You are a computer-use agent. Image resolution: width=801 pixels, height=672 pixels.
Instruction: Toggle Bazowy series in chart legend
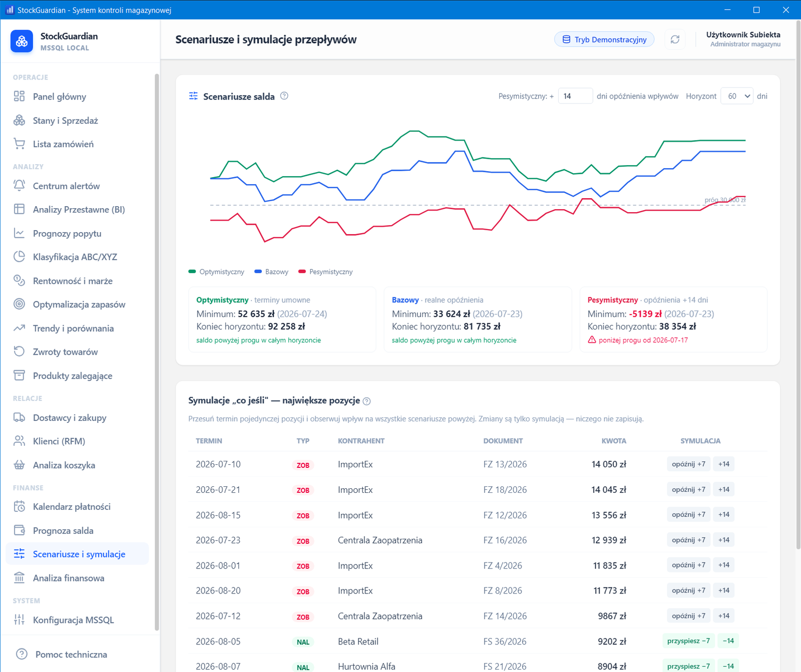coord(271,272)
